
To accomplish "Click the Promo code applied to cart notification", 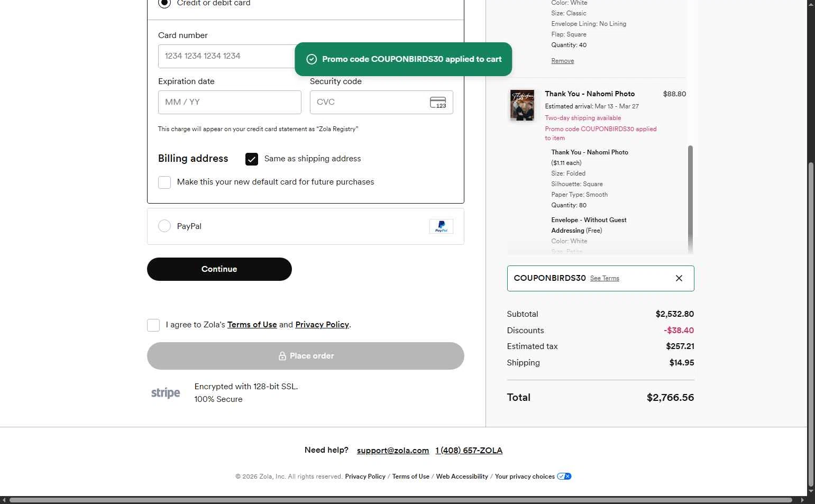I will [403, 59].
